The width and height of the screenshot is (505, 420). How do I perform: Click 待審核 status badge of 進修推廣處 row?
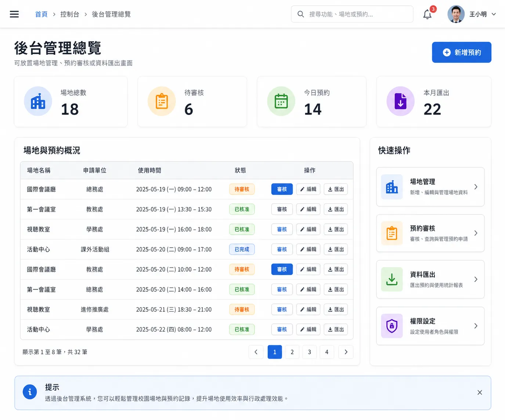coord(242,309)
